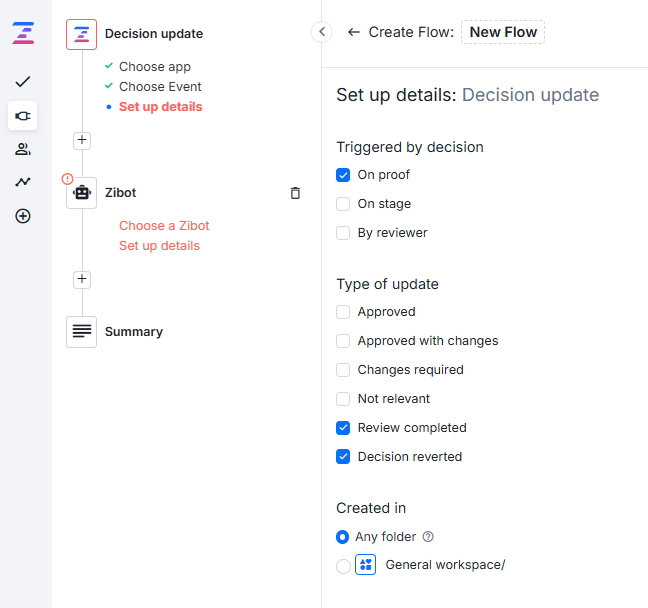Screen dimensions: 648x608
Task: Enable the By reviewer checkbox
Action: [343, 233]
